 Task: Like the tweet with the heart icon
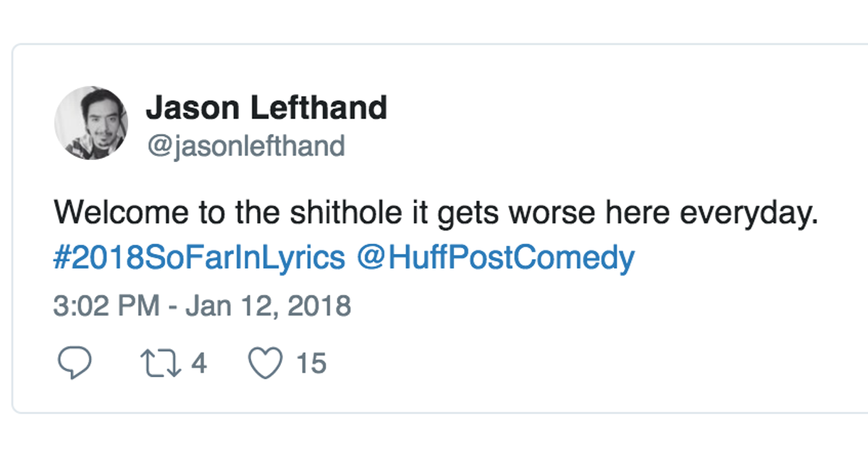click(x=265, y=363)
